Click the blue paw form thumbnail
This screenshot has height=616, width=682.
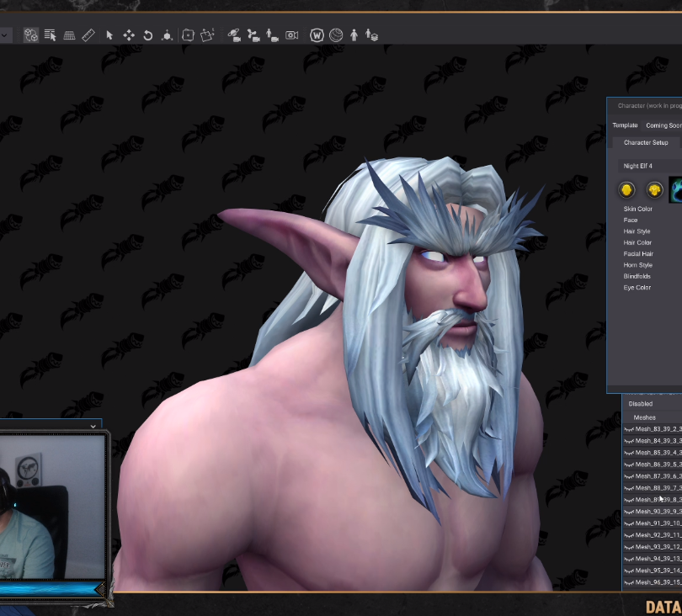675,190
